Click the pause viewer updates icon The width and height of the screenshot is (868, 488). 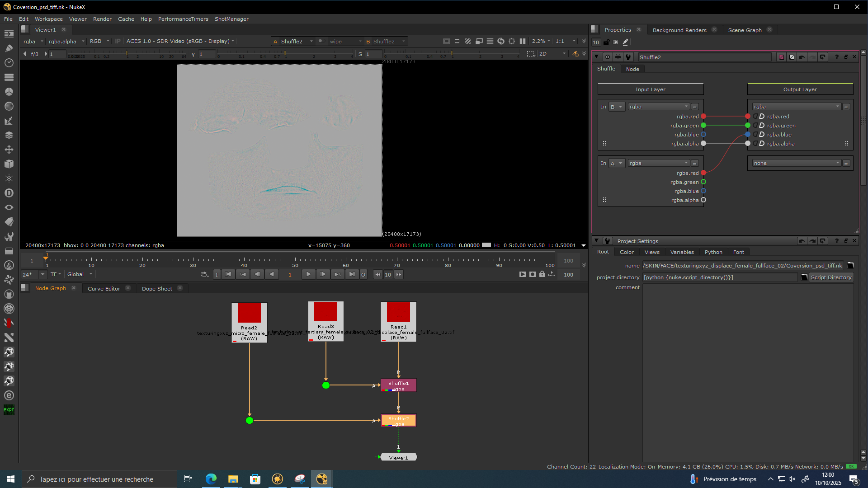click(x=523, y=41)
